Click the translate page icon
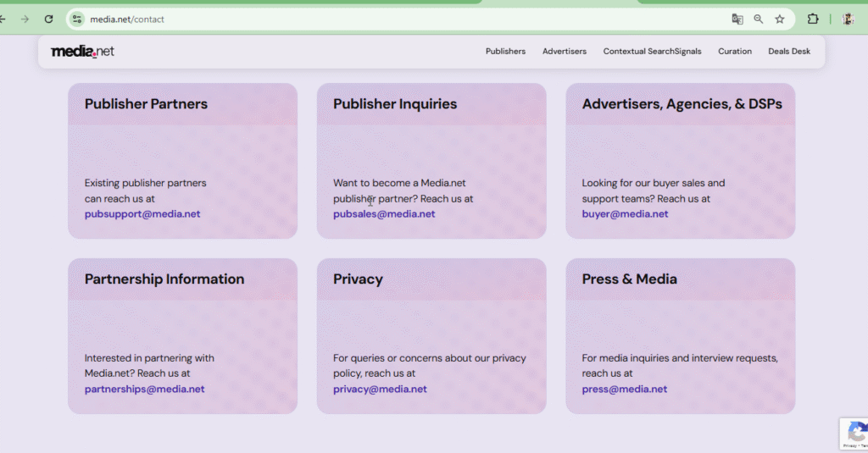 737,19
